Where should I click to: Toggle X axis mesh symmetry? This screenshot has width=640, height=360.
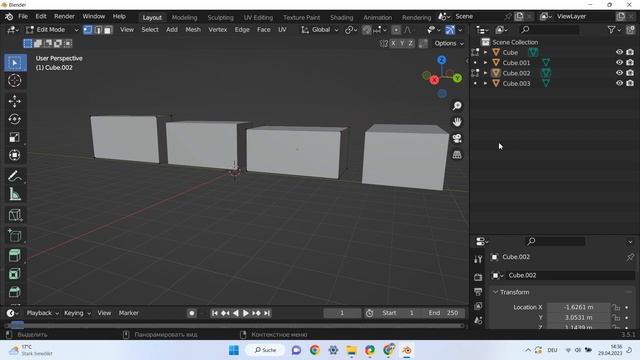tap(393, 43)
